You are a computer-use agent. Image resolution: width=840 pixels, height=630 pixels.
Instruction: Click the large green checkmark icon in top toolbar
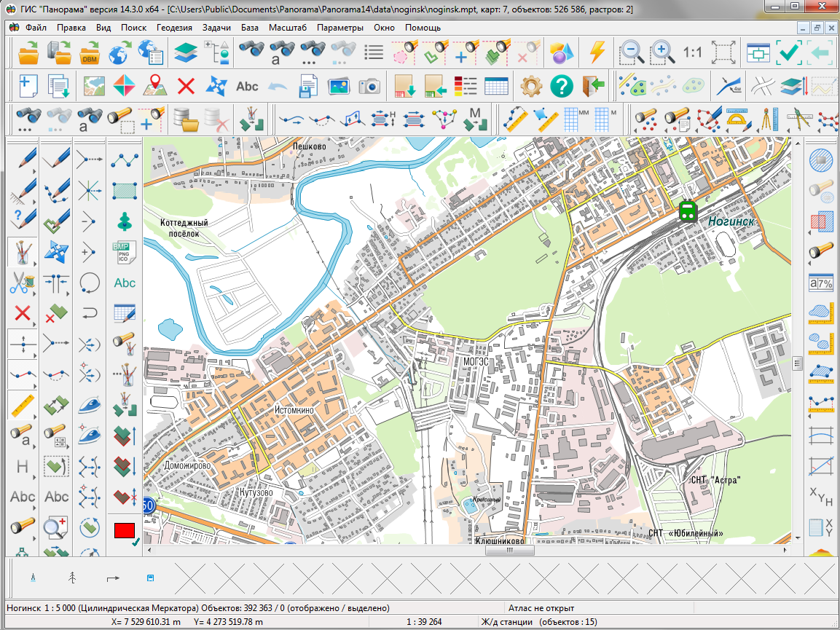click(790, 52)
